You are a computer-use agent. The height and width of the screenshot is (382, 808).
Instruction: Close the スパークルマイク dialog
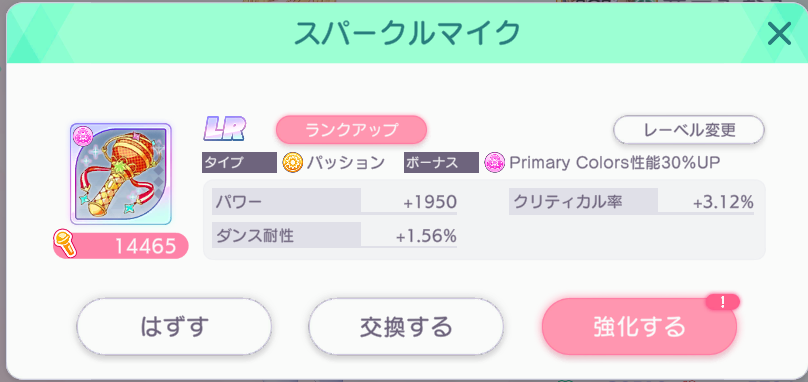tap(779, 35)
